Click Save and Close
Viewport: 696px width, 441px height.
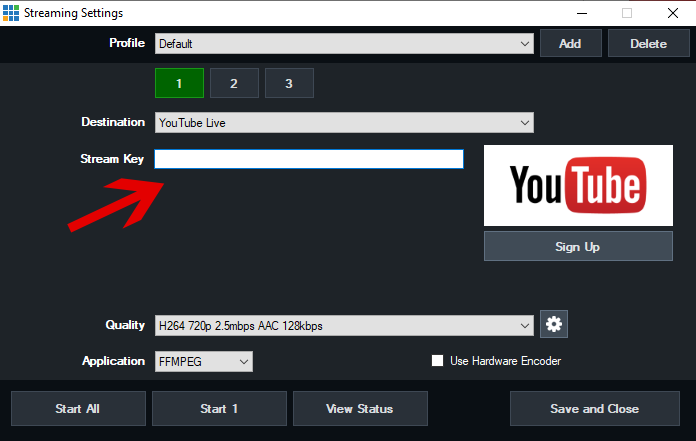pos(594,408)
